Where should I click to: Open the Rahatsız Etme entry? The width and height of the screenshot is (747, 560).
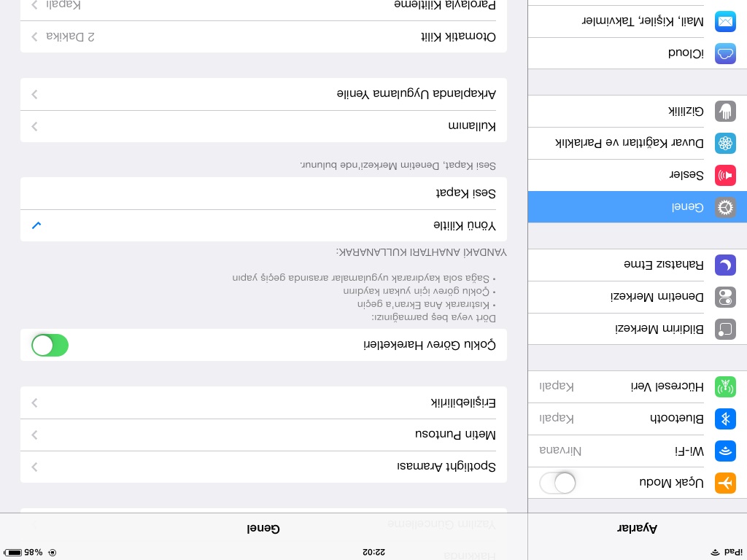pyautogui.click(x=638, y=265)
